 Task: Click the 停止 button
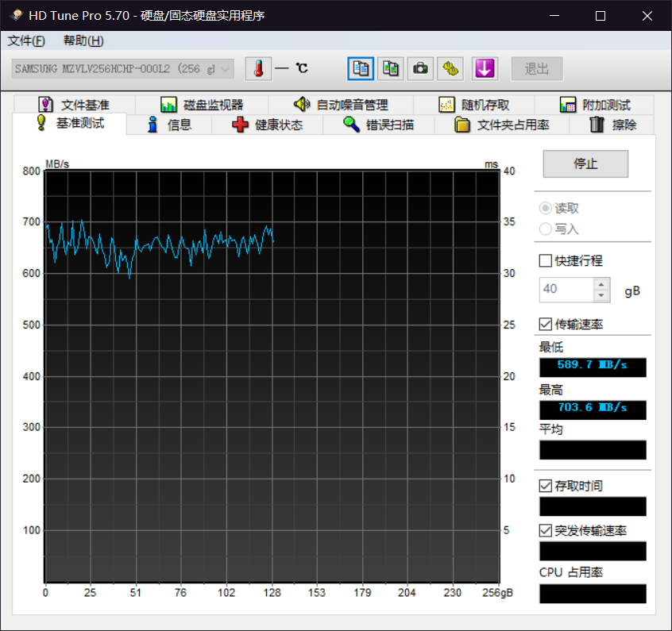pos(585,164)
